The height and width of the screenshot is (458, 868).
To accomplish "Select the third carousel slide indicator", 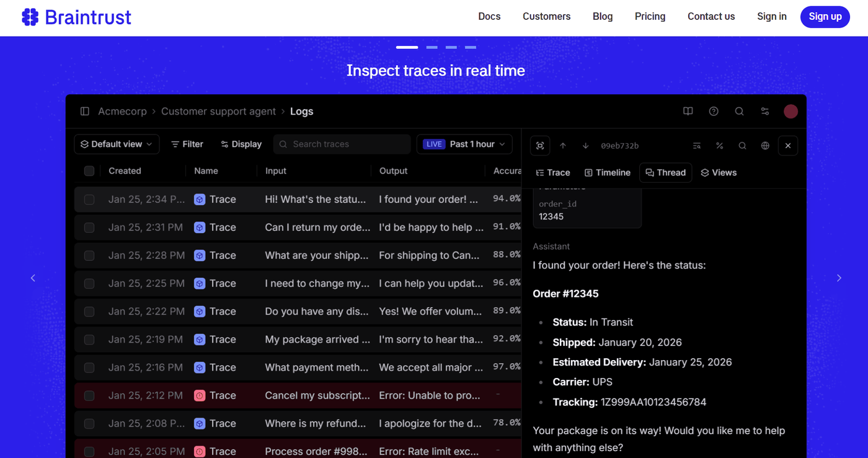I will coord(451,47).
